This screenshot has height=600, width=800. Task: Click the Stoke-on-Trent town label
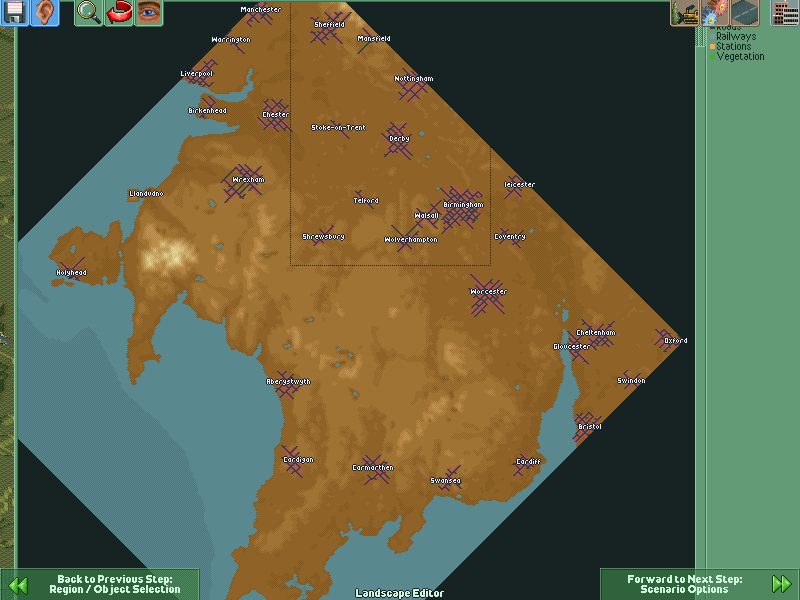pyautogui.click(x=338, y=128)
